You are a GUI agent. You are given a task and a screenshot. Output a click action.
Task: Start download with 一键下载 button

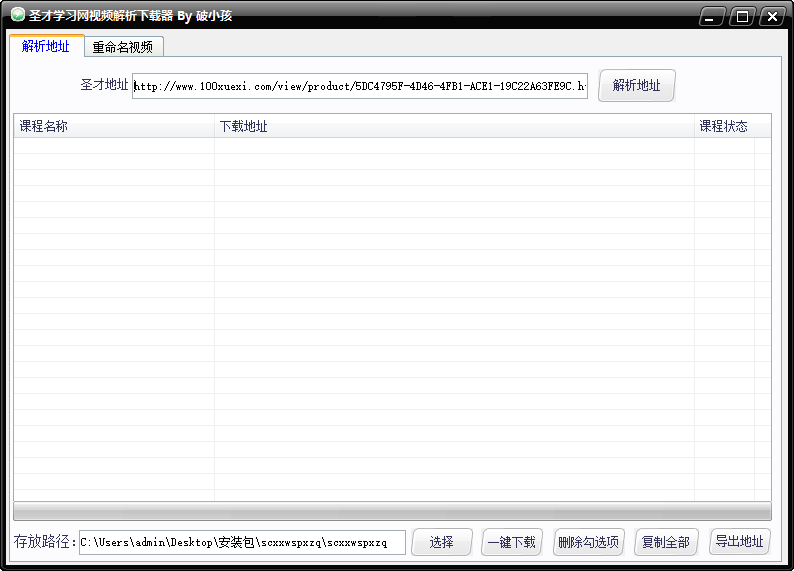512,542
